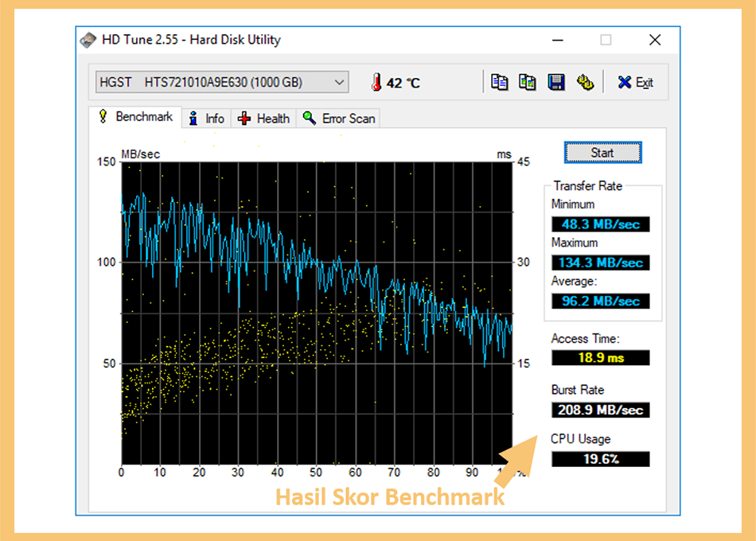
Task: Click the Exit button
Action: [x=636, y=83]
